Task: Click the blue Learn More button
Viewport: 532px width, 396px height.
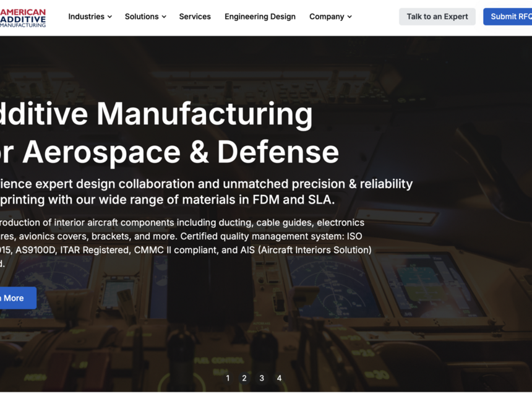Action: 18,298
